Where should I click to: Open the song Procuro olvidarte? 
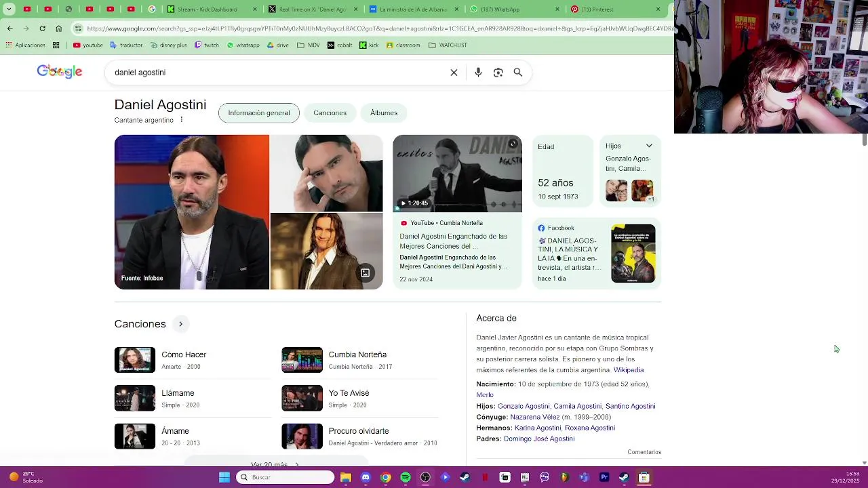(x=361, y=436)
